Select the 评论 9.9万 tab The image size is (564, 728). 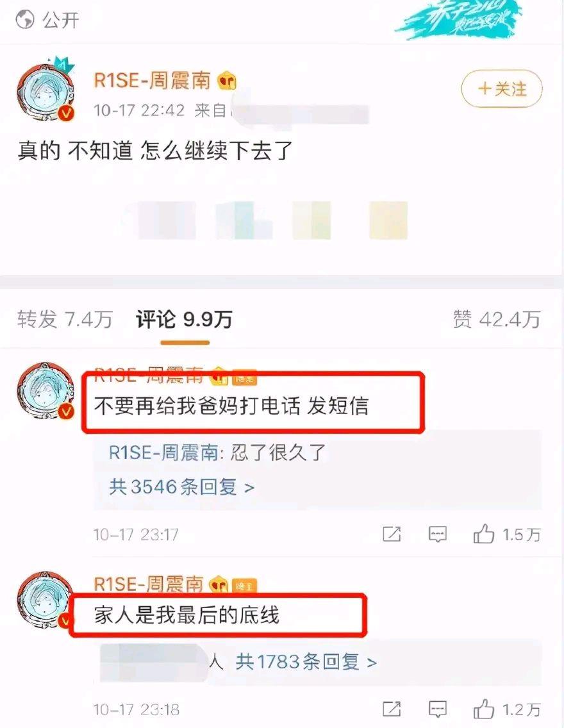pyautogui.click(x=185, y=319)
